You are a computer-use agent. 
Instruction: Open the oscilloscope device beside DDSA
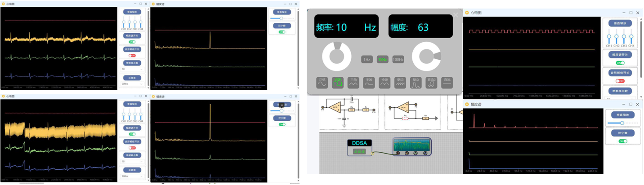[x=411, y=147]
